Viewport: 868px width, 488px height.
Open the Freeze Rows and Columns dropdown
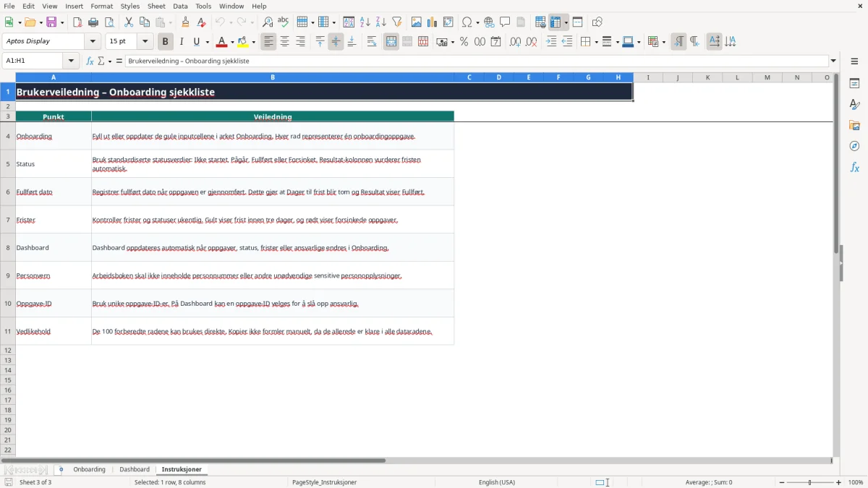(566, 22)
